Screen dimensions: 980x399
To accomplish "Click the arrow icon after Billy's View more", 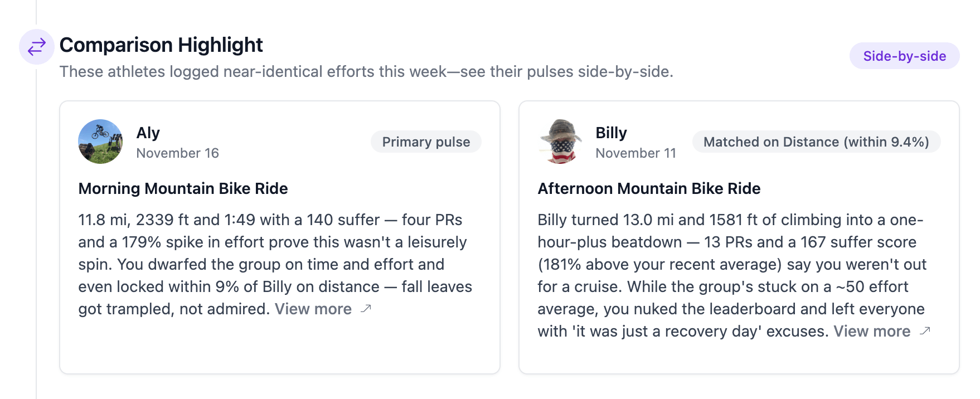I will pyautogui.click(x=925, y=331).
